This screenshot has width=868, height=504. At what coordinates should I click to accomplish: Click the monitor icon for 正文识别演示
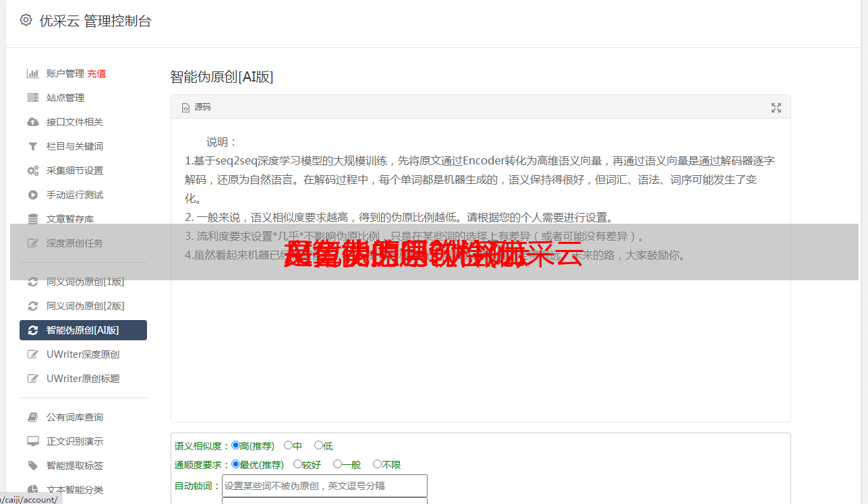pos(32,441)
